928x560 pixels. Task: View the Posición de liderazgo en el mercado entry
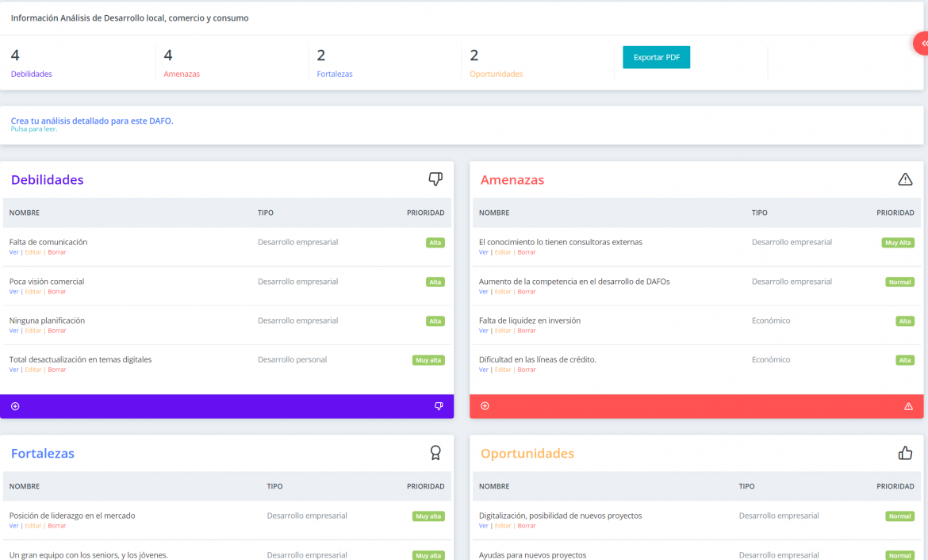click(x=13, y=526)
